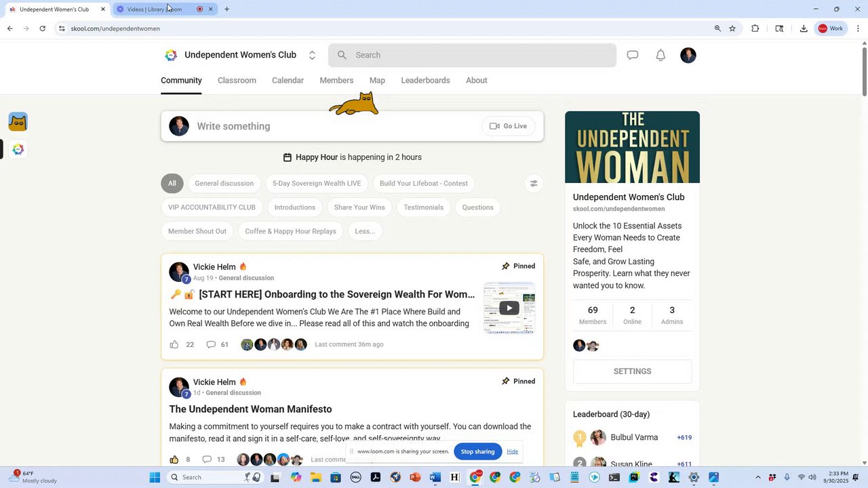Filter posts by Questions
This screenshot has height=488, width=868.
477,207
